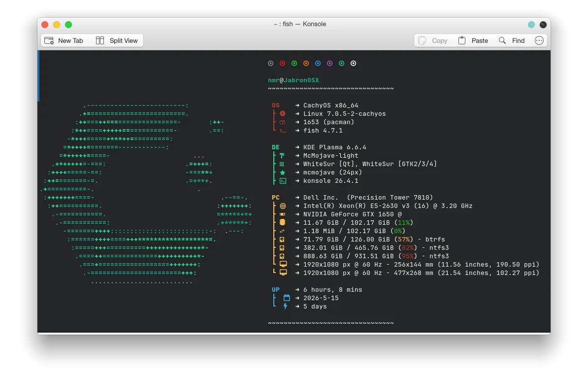Click the red color dot
Viewport: 588px width, 377px height.
coord(282,64)
